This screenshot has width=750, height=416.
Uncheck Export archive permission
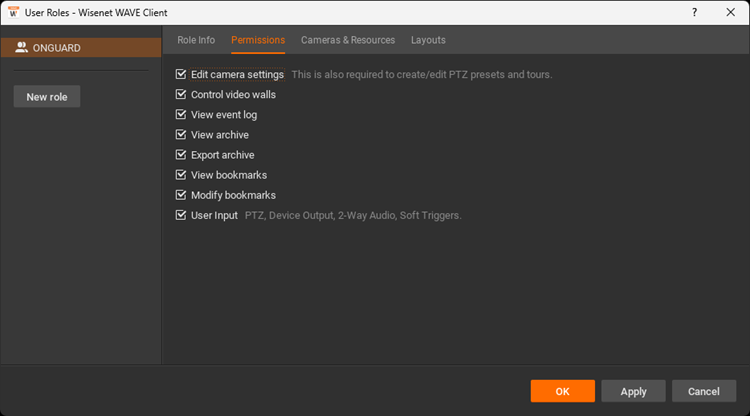pyautogui.click(x=181, y=154)
